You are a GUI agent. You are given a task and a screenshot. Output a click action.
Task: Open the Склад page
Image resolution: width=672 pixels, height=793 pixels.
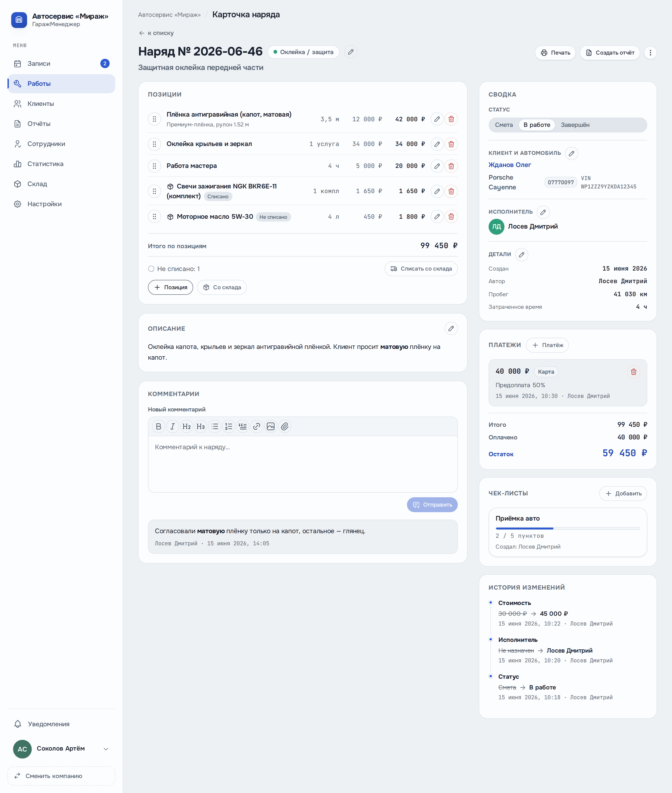point(61,184)
